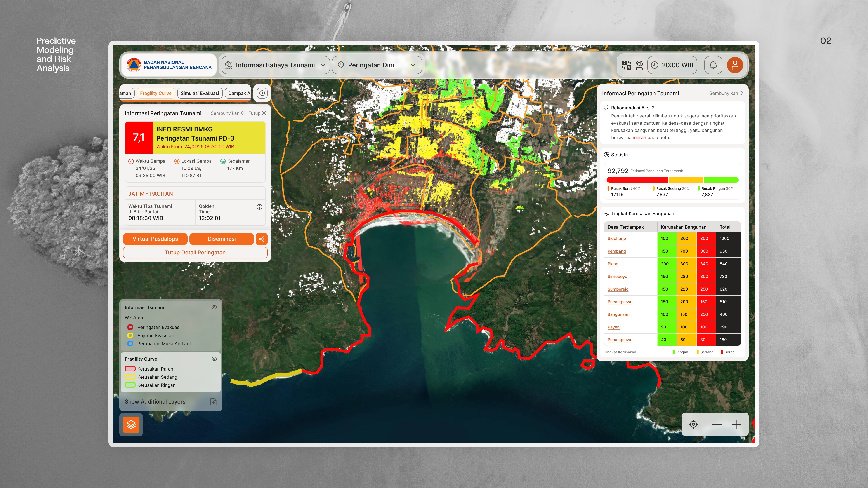Open Informasi Bahaya Tsunami dropdown
This screenshot has width=868, height=488.
click(276, 65)
